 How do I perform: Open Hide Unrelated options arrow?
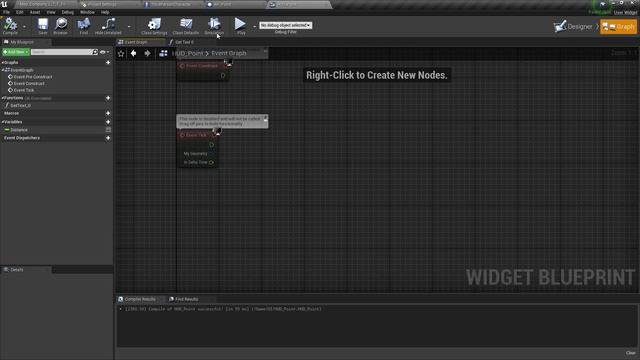click(x=129, y=27)
